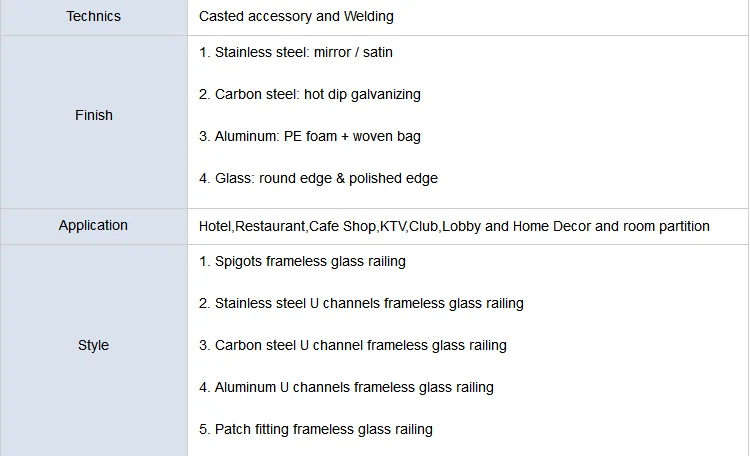Click the word 'Club' in Application row
Screen dimensions: 750x456
[x=424, y=226]
